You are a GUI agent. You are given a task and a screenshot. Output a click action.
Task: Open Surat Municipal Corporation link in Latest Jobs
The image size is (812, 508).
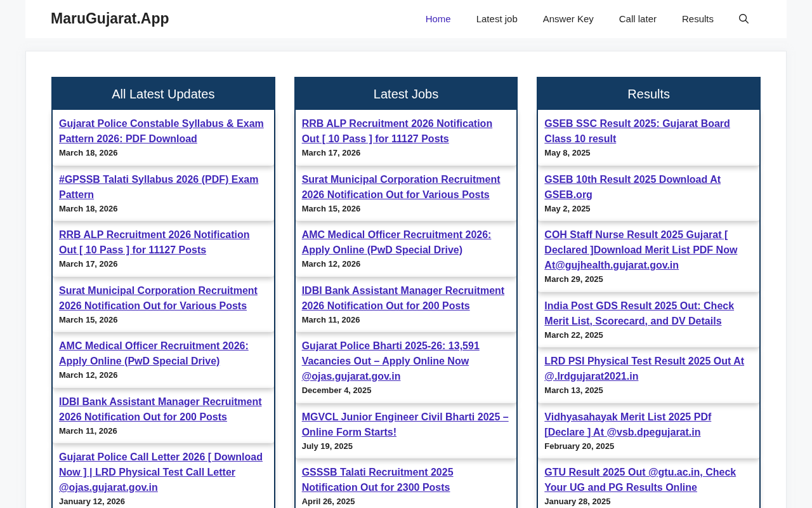pyautogui.click(x=400, y=187)
